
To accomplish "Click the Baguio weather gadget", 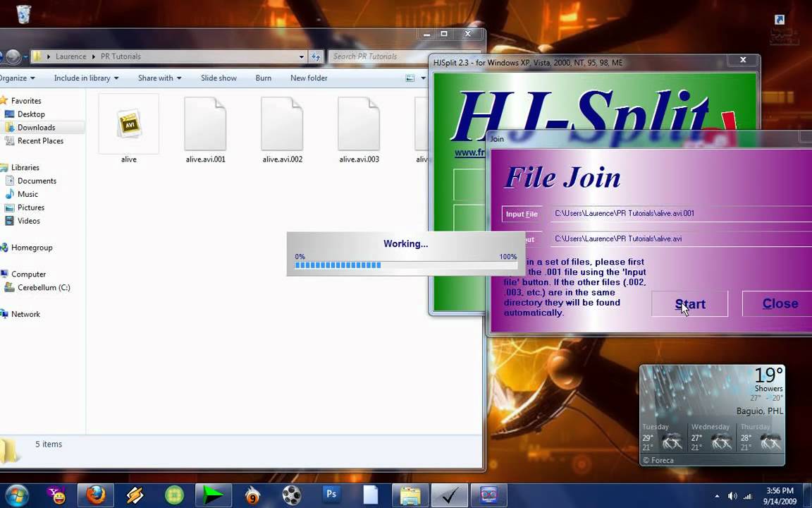I will [x=712, y=415].
